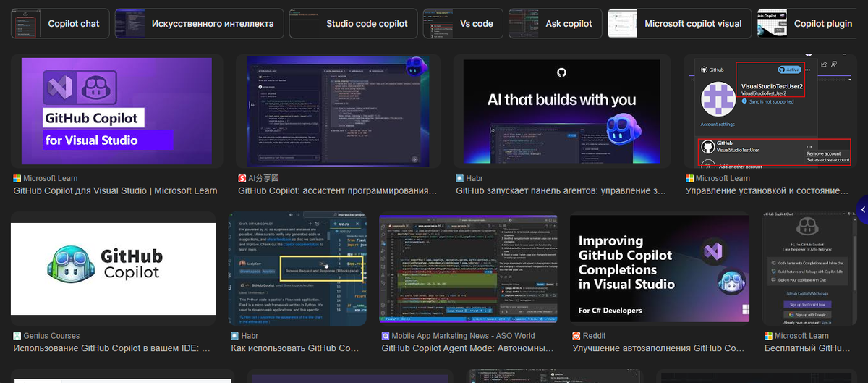Expand the side panel chevron at right edge
868x383 pixels.
tap(862, 210)
